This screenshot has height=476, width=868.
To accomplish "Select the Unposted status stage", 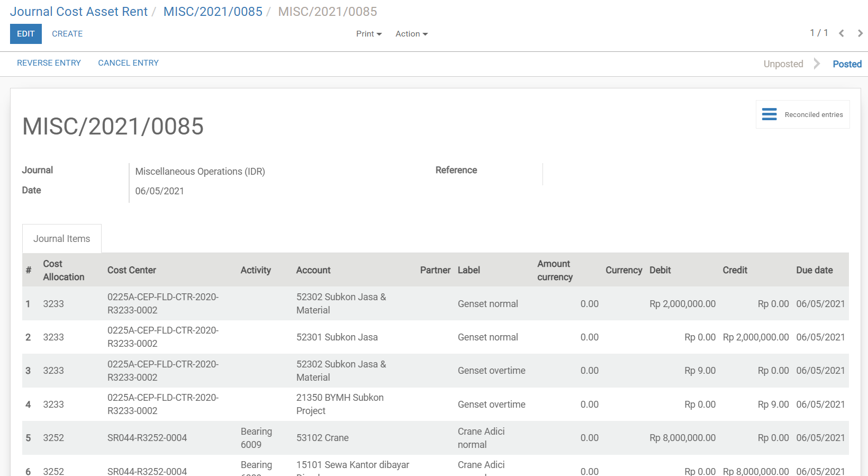I will point(783,64).
